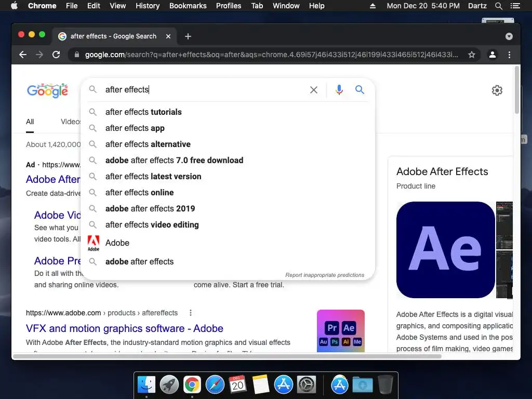Open Chrome's three-dot menu
532x399 pixels.
coord(509,55)
